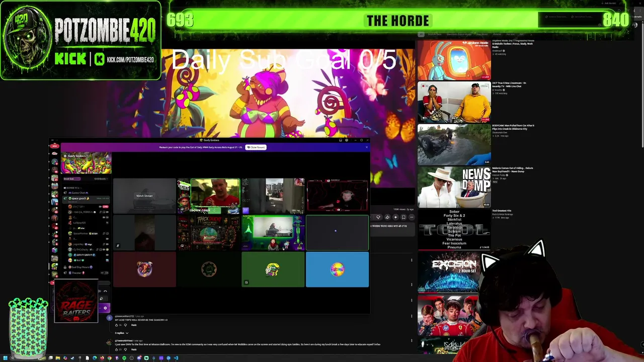
Task: Focus the FHCX Ducky stream tile
Action: 208,233
